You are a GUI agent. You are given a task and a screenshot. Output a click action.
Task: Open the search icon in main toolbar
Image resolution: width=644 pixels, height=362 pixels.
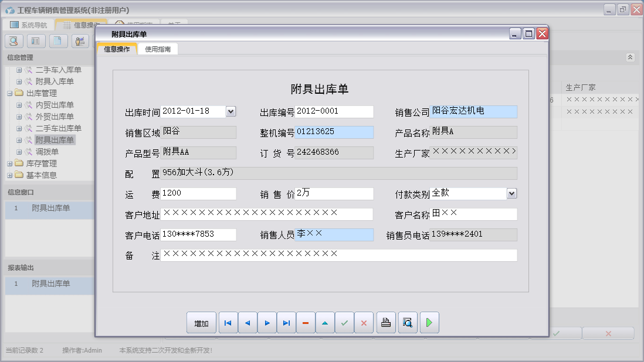pyautogui.click(x=13, y=40)
